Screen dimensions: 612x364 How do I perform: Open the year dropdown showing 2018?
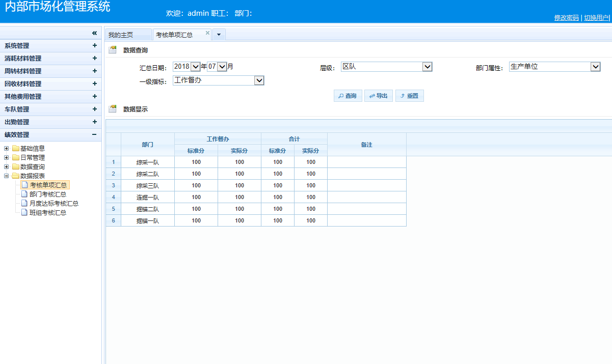pyautogui.click(x=195, y=67)
